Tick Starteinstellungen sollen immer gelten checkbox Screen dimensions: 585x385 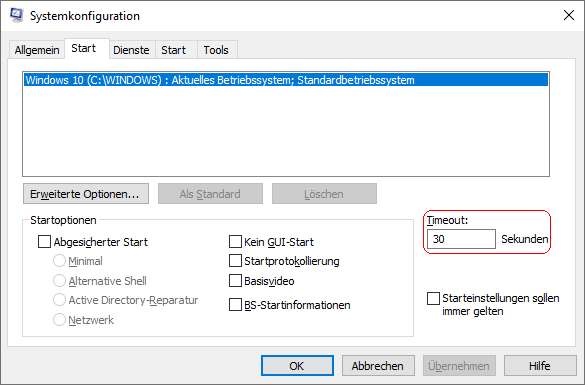433,298
